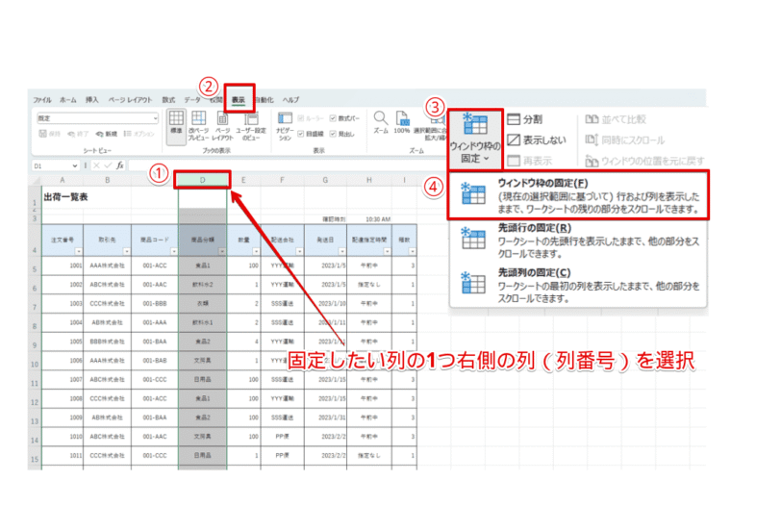
Task: Open filter dropdown for 数量 column
Action: point(256,251)
